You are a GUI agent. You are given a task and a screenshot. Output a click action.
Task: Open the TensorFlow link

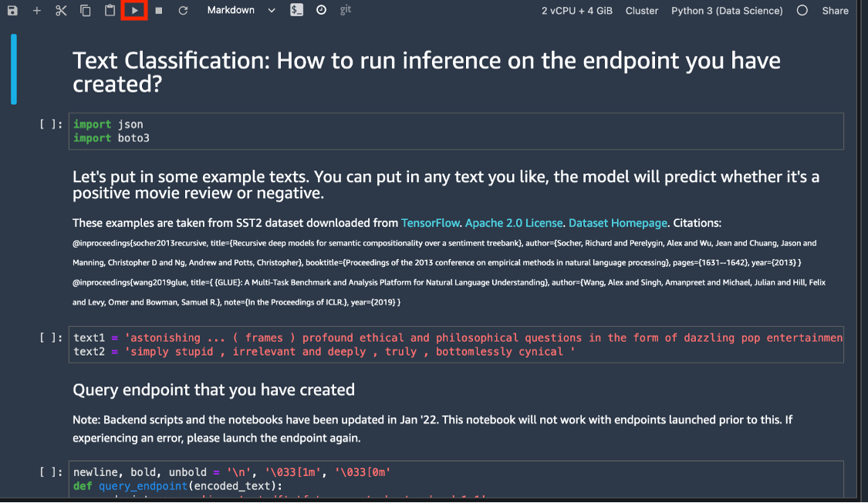coord(431,222)
